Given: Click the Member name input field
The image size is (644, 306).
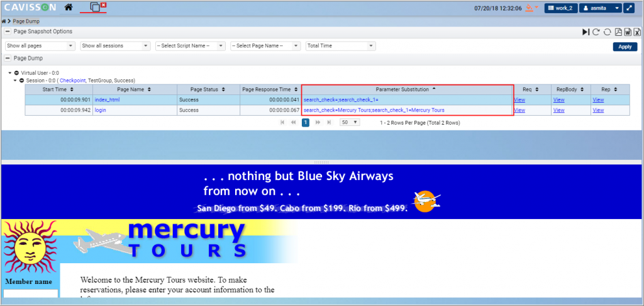Looking at the screenshot, I should tap(31, 293).
